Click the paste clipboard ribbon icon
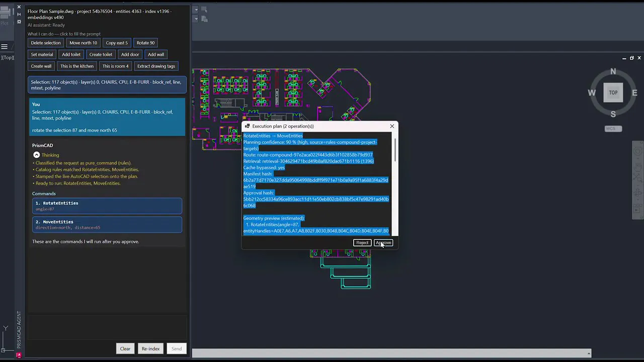The width and height of the screenshot is (644, 362). pyautogui.click(x=204, y=19)
